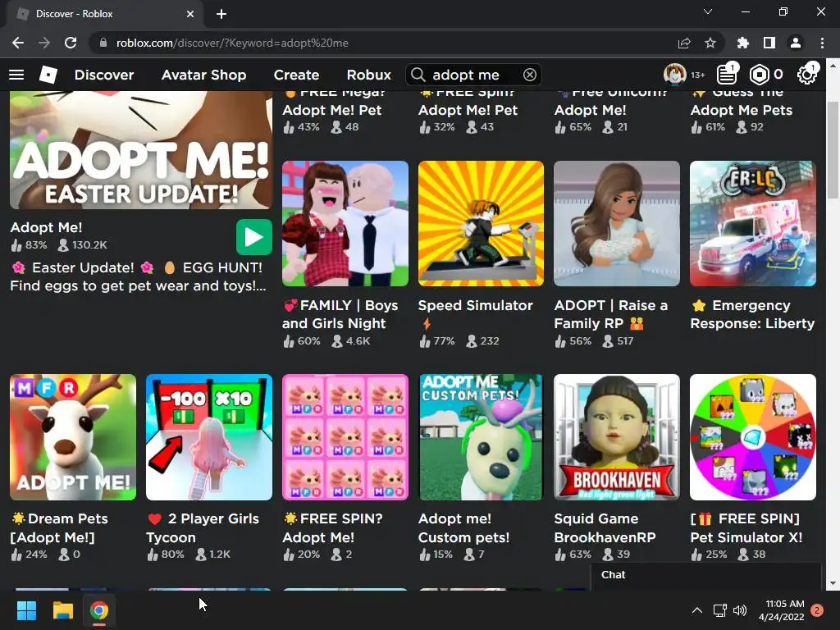Image resolution: width=840 pixels, height=630 pixels.
Task: Open the notifications feed icon
Action: (727, 75)
